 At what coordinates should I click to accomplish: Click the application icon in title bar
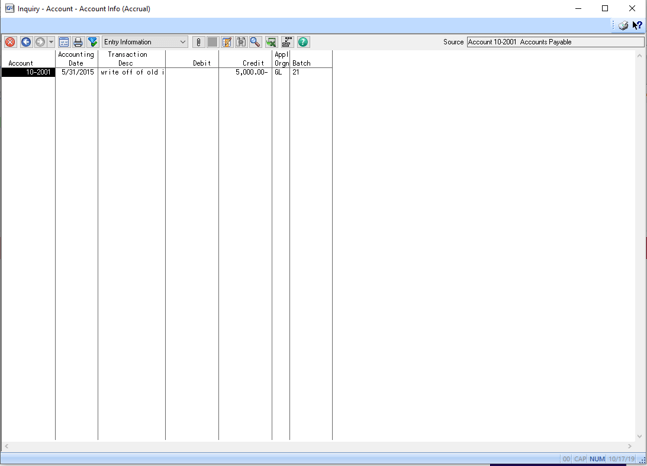point(9,8)
